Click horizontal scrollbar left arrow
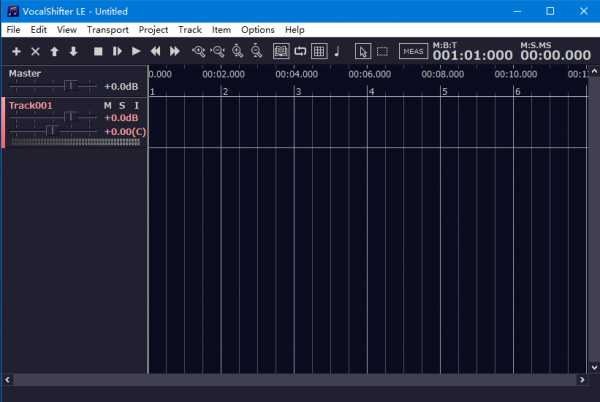The image size is (600, 402). pyautogui.click(x=7, y=379)
